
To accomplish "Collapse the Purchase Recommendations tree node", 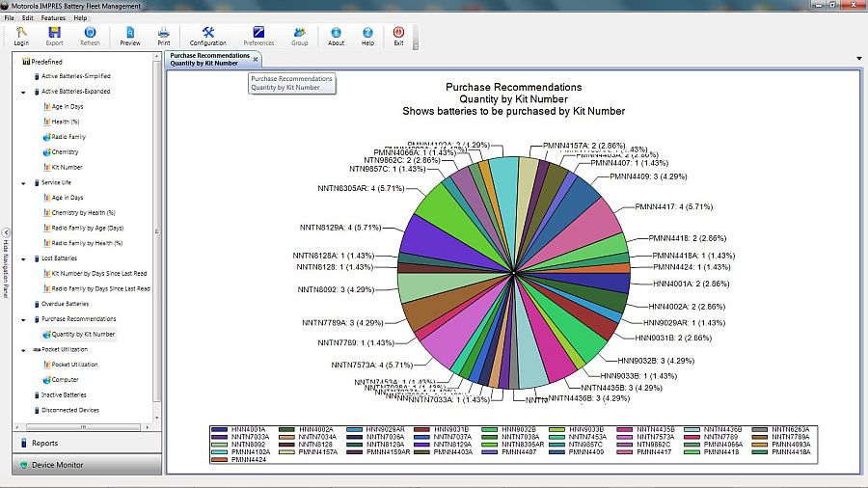I will pyautogui.click(x=23, y=320).
